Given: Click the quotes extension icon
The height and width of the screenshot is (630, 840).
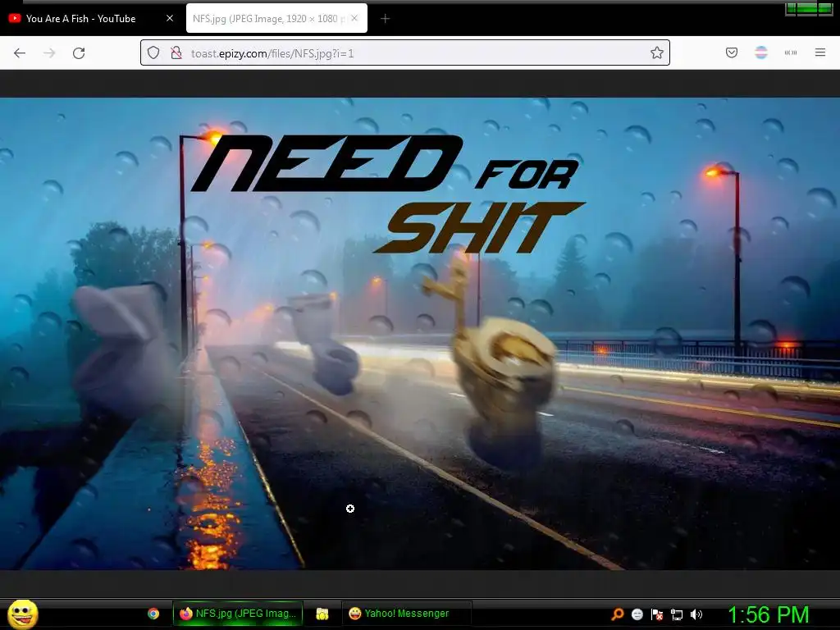Looking at the screenshot, I should [791, 52].
